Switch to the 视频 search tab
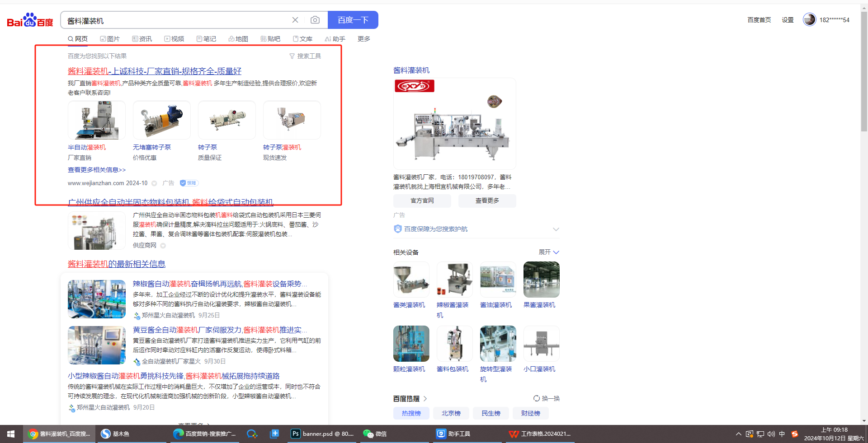The width and height of the screenshot is (868, 443). (174, 39)
